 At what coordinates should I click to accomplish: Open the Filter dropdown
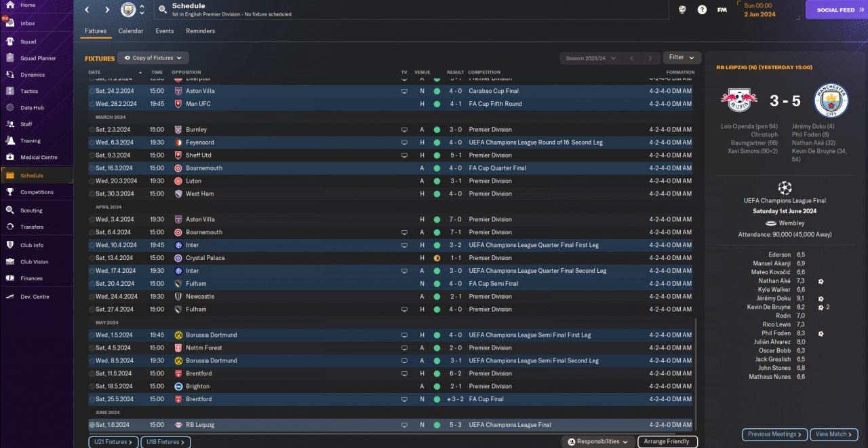[x=682, y=58]
